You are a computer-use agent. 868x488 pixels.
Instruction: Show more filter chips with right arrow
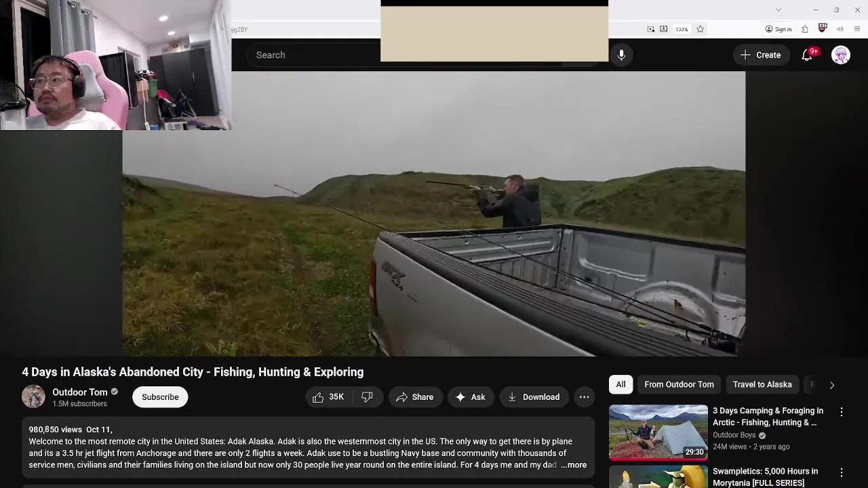pyautogui.click(x=832, y=385)
